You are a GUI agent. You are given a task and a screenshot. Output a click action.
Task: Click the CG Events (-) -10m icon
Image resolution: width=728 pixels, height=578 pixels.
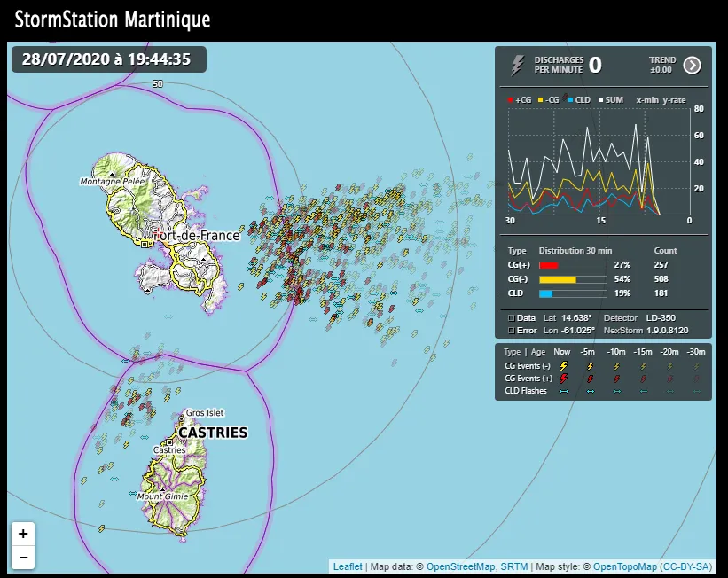pyautogui.click(x=616, y=366)
